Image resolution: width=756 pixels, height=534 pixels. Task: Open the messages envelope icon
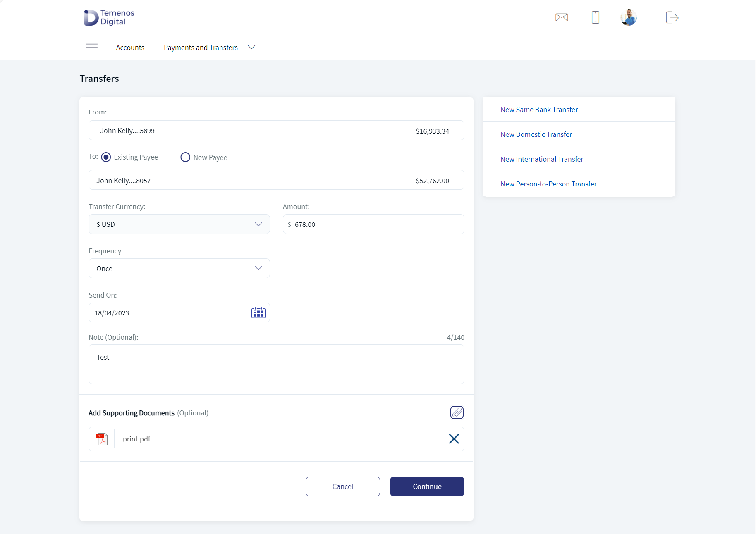point(562,17)
